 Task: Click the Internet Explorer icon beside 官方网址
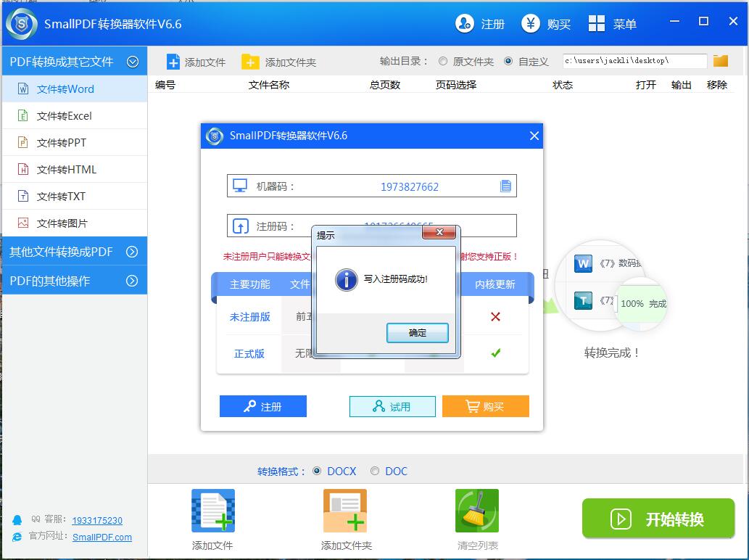17,537
